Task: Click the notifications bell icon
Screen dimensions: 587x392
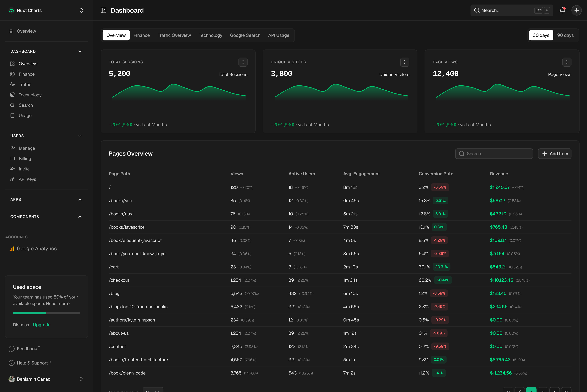Action: [x=562, y=10]
